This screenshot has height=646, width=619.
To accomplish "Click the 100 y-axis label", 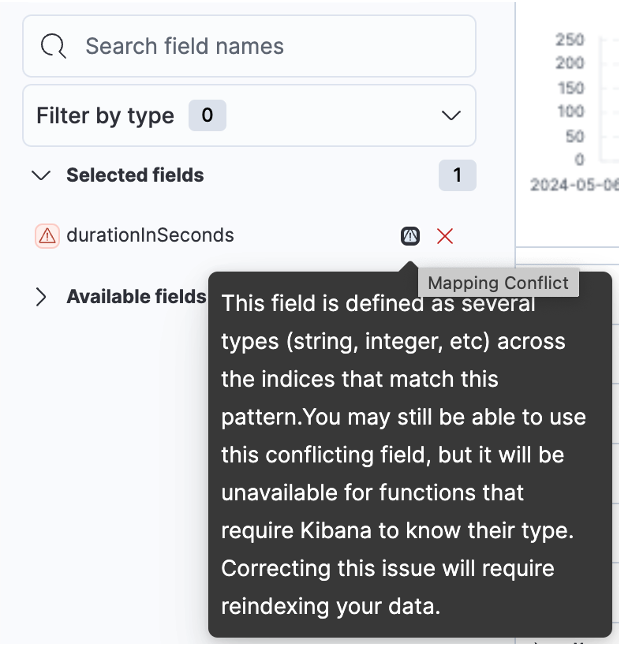I will [571, 112].
